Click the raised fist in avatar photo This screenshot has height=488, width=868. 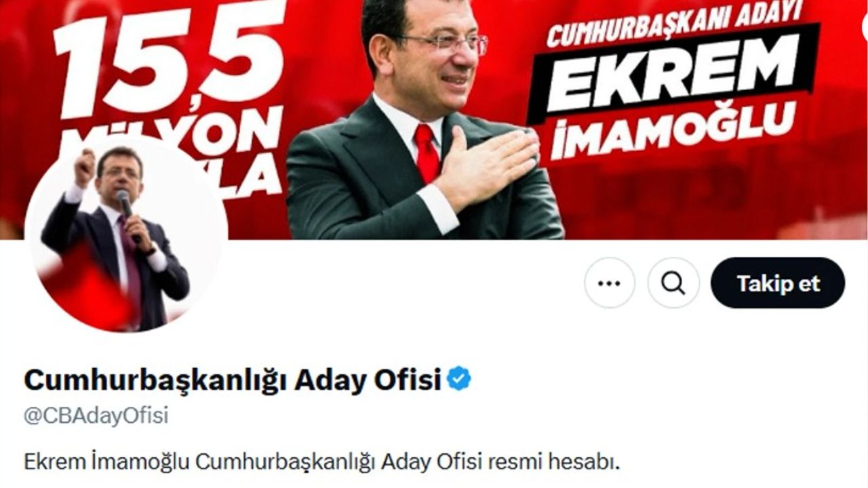click(x=85, y=163)
